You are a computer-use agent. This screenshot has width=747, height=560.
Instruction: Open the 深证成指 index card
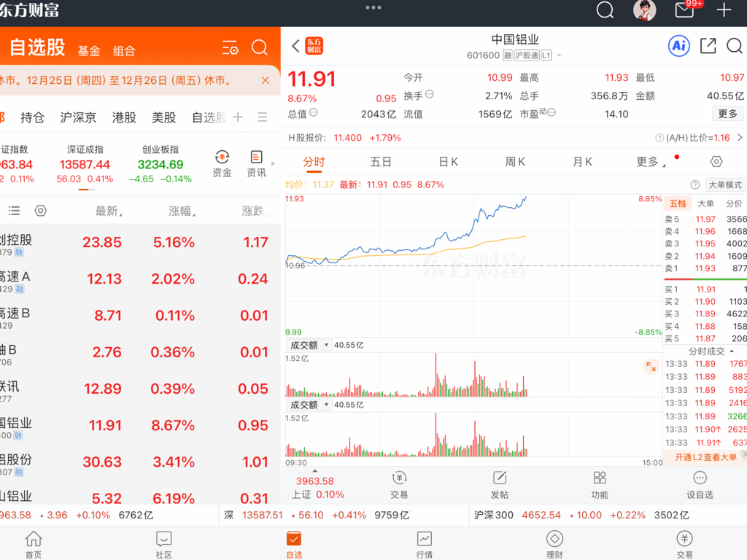[x=85, y=164]
